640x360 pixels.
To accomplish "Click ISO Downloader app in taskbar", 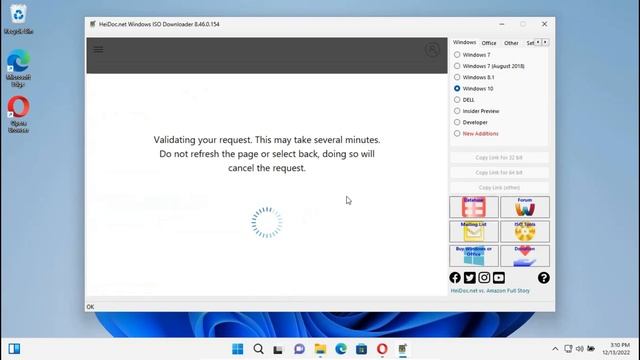I will (x=403, y=349).
